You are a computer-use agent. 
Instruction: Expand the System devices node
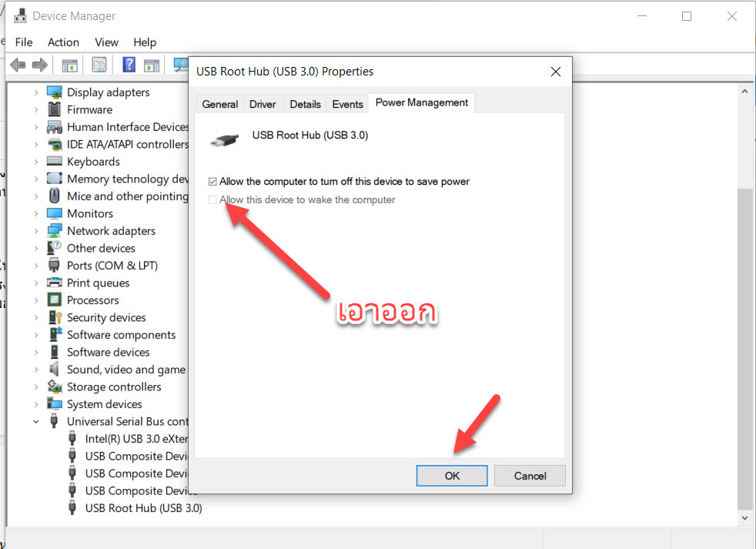point(35,403)
